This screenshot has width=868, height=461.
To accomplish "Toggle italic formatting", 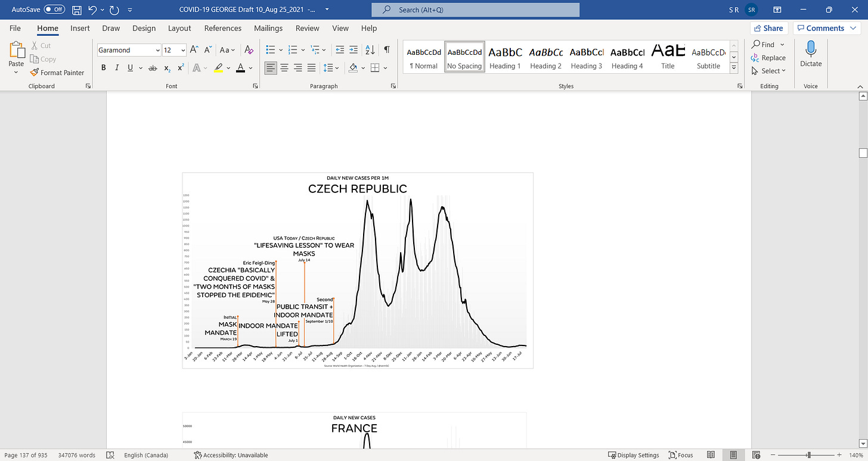I will click(x=117, y=68).
